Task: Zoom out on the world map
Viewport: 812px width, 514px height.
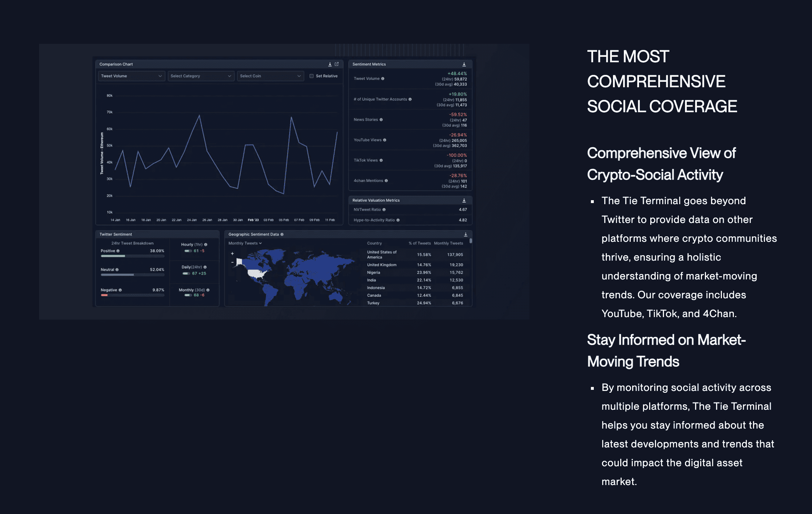Action: click(x=232, y=262)
